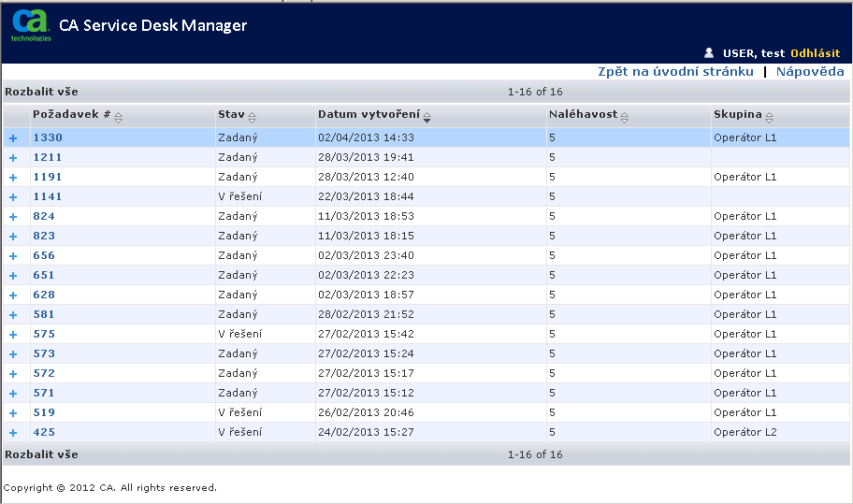Click Stav column header text
This screenshot has height=504, width=853.
click(231, 114)
